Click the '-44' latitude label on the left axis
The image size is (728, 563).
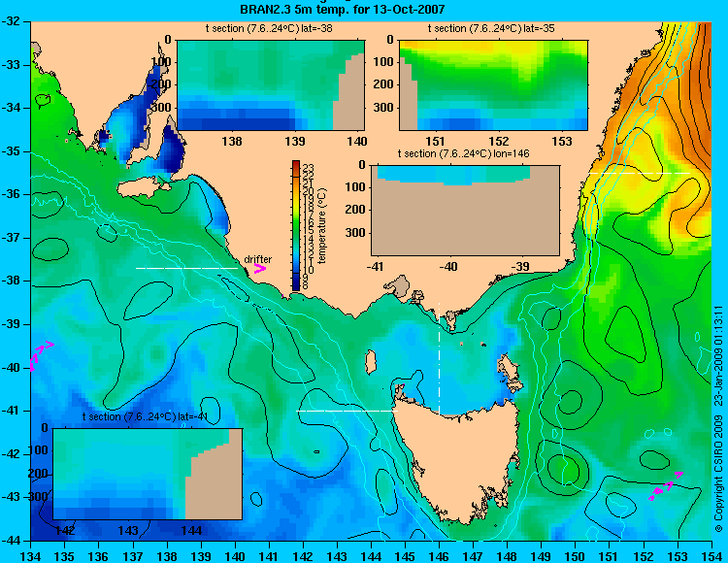[x=12, y=541]
